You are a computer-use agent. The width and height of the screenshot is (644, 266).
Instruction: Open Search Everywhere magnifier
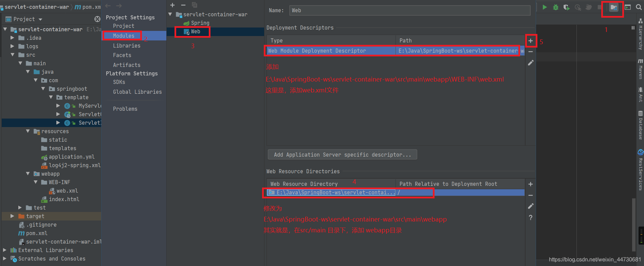pyautogui.click(x=639, y=7)
